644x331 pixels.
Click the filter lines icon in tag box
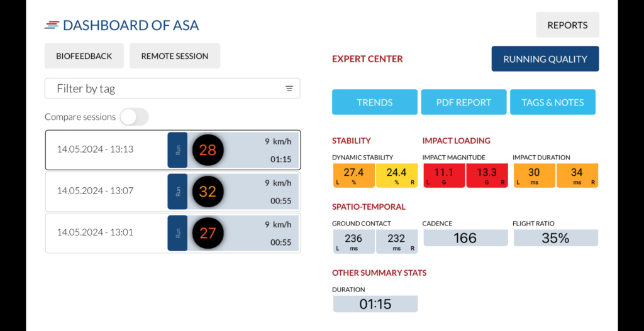[x=289, y=89]
